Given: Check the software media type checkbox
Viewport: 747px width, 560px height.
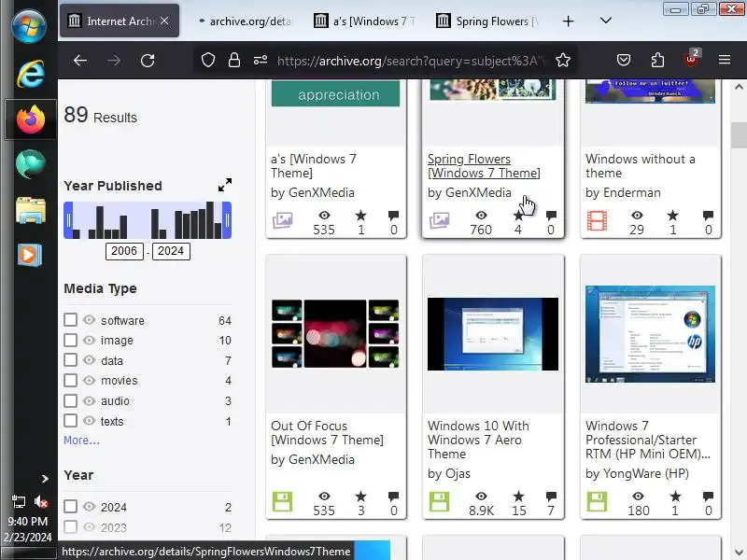Looking at the screenshot, I should 71,320.
